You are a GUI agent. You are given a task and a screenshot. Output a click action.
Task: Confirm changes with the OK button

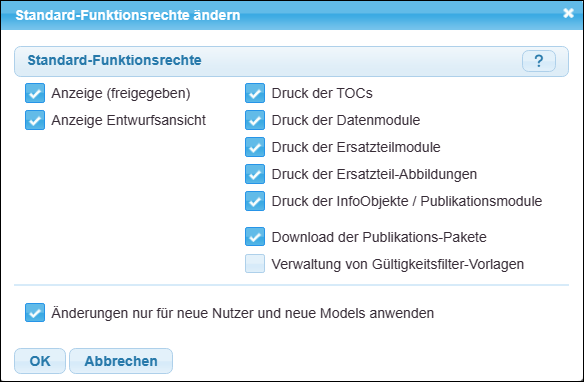pos(40,361)
